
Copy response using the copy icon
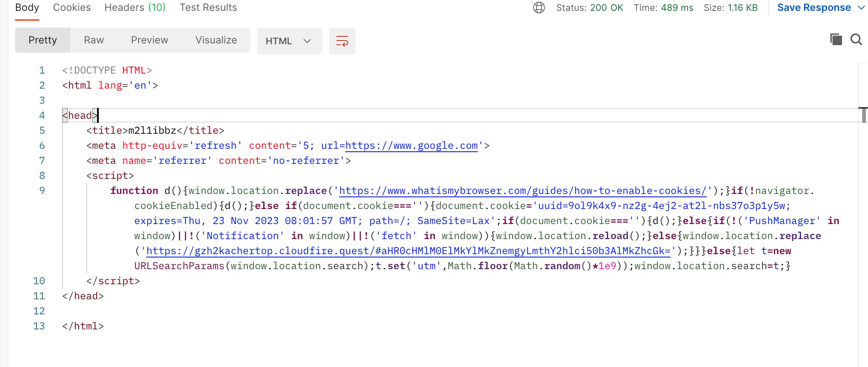(x=836, y=40)
